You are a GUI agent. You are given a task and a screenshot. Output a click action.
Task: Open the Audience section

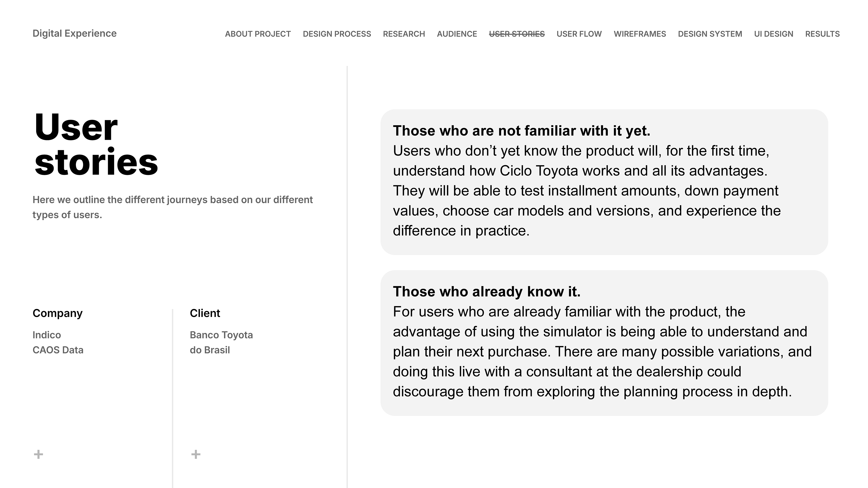(x=457, y=34)
